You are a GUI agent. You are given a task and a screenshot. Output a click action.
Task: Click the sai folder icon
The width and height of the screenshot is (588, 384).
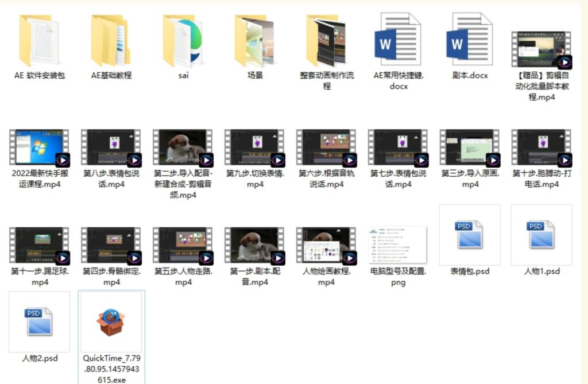pos(183,41)
